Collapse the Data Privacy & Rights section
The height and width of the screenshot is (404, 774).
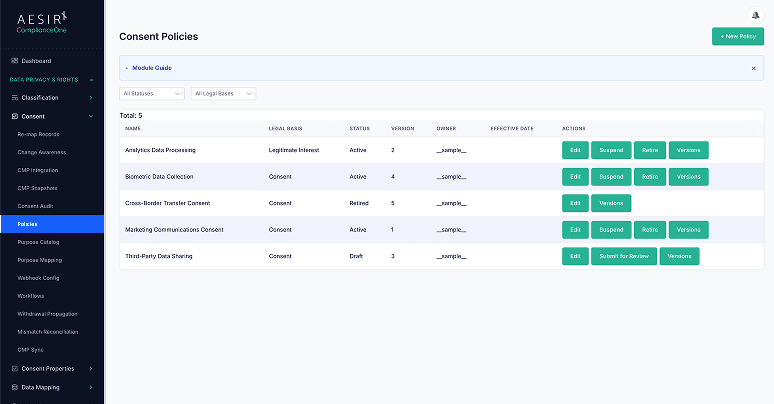[x=91, y=79]
